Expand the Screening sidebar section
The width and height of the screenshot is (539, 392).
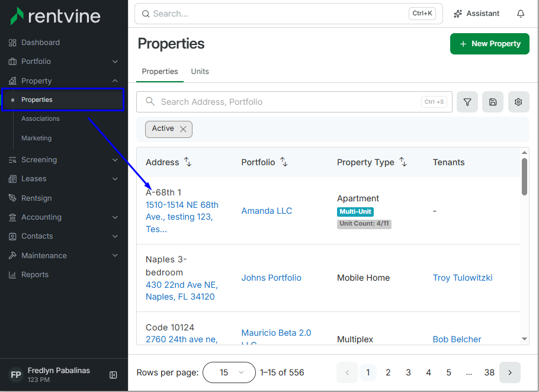[x=115, y=160]
